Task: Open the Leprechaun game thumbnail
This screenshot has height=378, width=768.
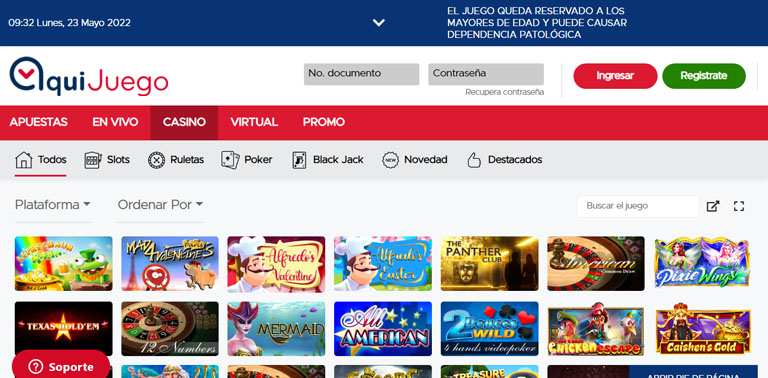Action: [64, 264]
